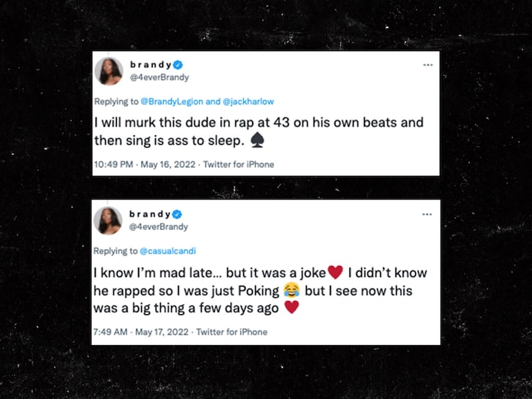Image resolution: width=532 pixels, height=399 pixels.
Task: Open the @jackharlow mention link
Action: tap(248, 102)
